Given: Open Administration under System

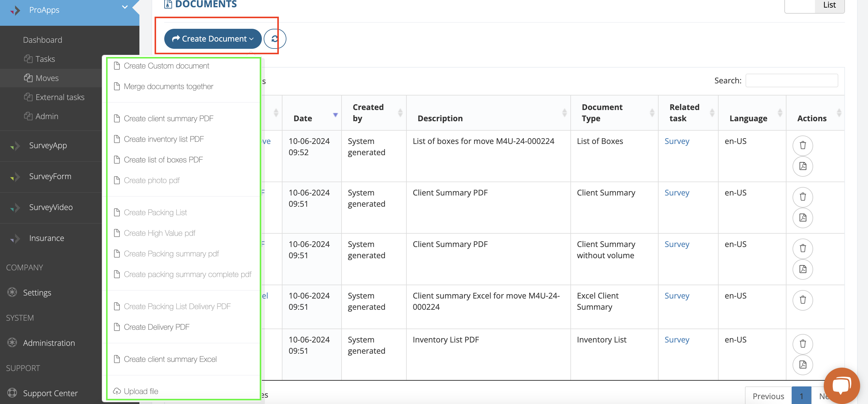Looking at the screenshot, I should (49, 343).
